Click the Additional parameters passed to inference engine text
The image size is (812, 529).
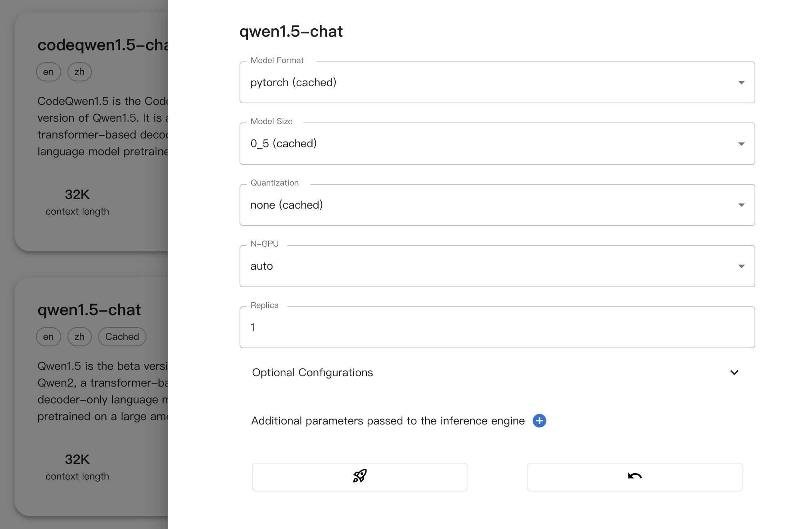pos(388,421)
